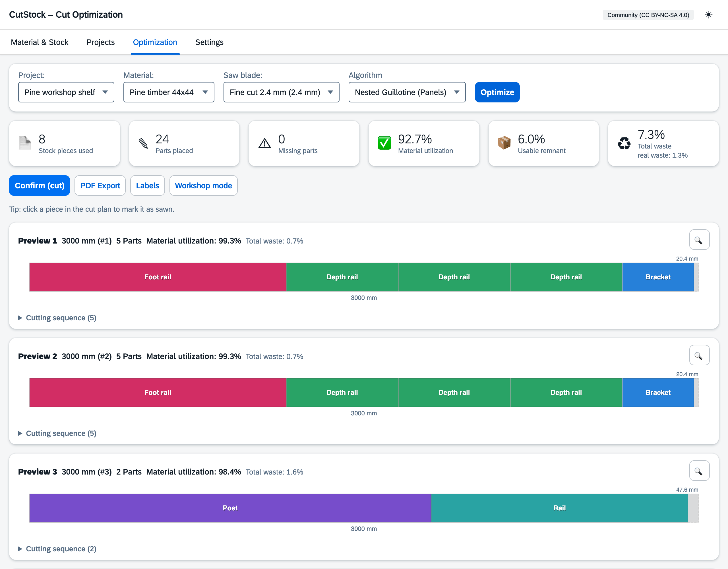Enter Workshop mode
The image size is (728, 569).
(x=203, y=185)
